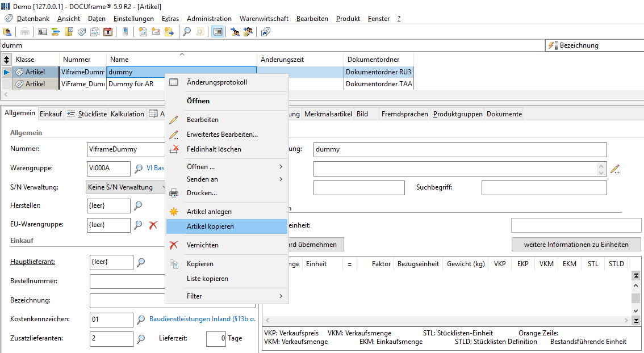This screenshot has height=353, width=644.
Task: Open the documents toolbar icon
Action: pos(95,32)
